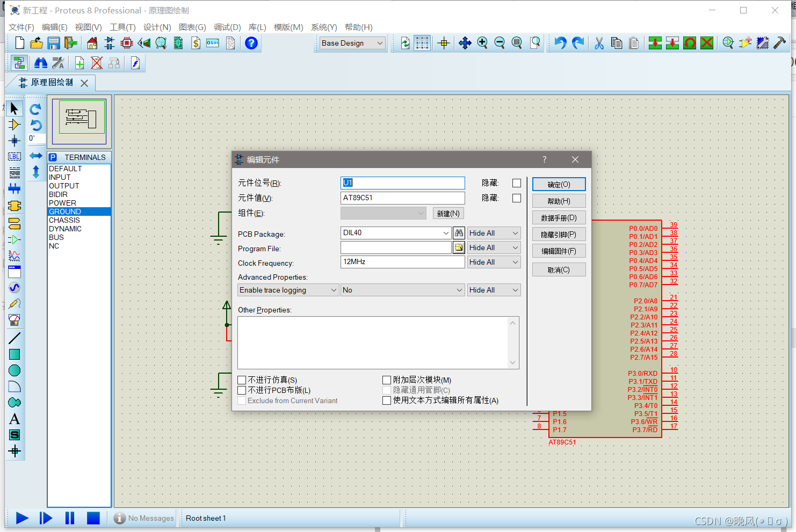
Task: Confirm with 确定(O) button
Action: [x=559, y=184]
